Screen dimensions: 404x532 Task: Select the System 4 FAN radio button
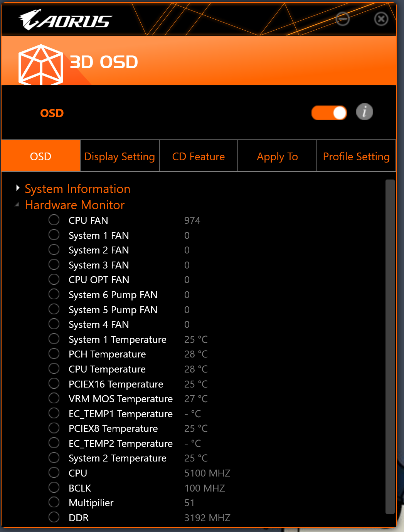pos(54,324)
